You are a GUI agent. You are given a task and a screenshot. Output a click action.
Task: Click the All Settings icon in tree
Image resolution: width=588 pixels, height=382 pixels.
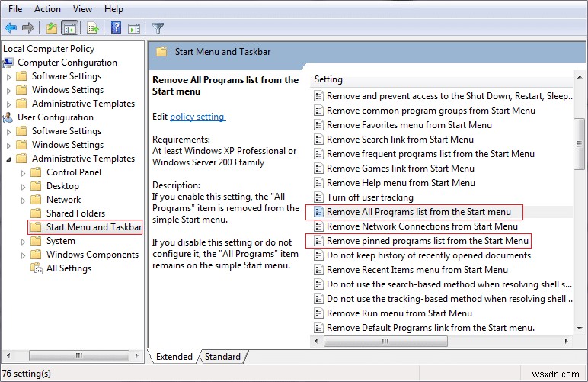pyautogui.click(x=37, y=268)
